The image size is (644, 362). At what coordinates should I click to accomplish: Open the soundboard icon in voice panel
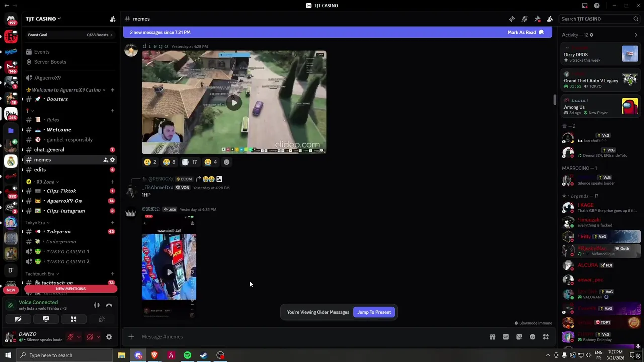pyautogui.click(x=101, y=319)
